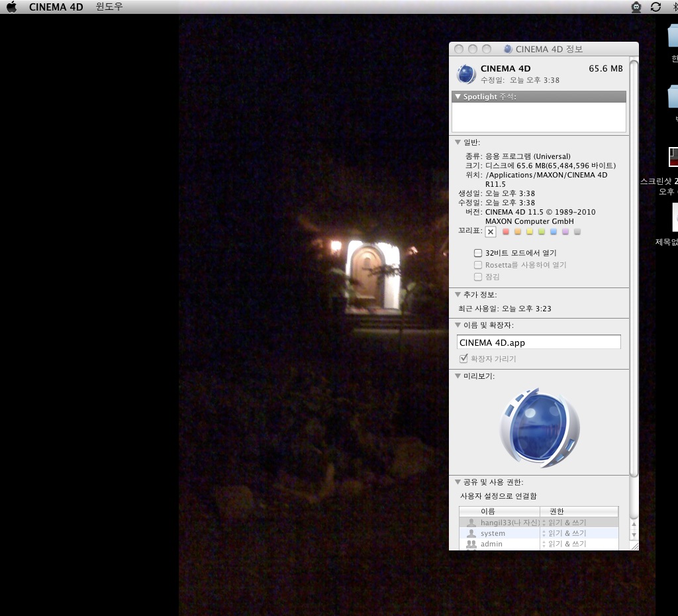Click the 응용 프로그램 (Universal) kind text
678x616 pixels.
528,156
